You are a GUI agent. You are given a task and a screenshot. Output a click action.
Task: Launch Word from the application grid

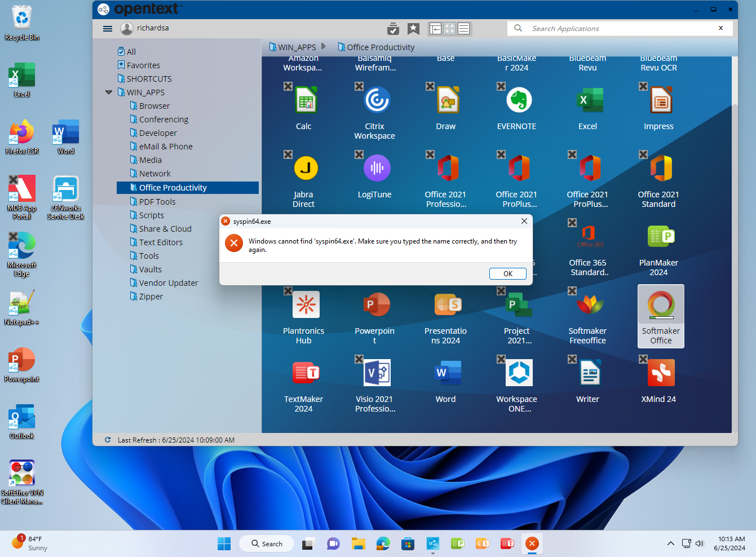448,373
